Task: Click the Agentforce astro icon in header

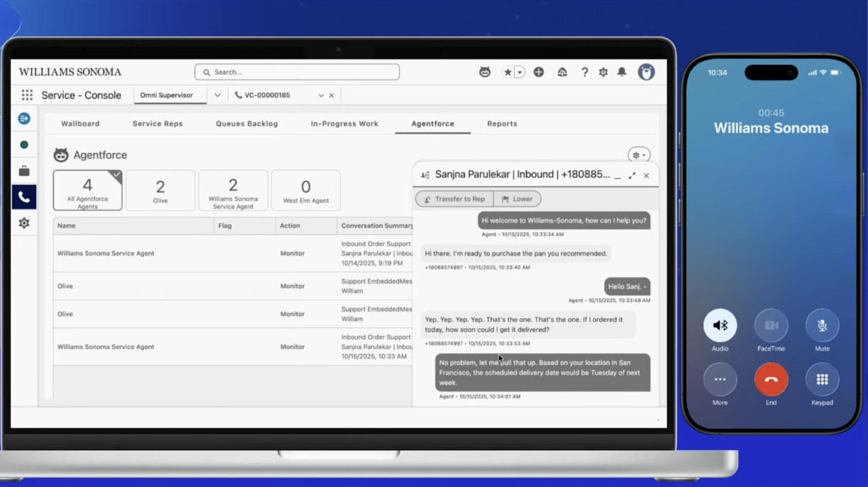Action: point(484,72)
